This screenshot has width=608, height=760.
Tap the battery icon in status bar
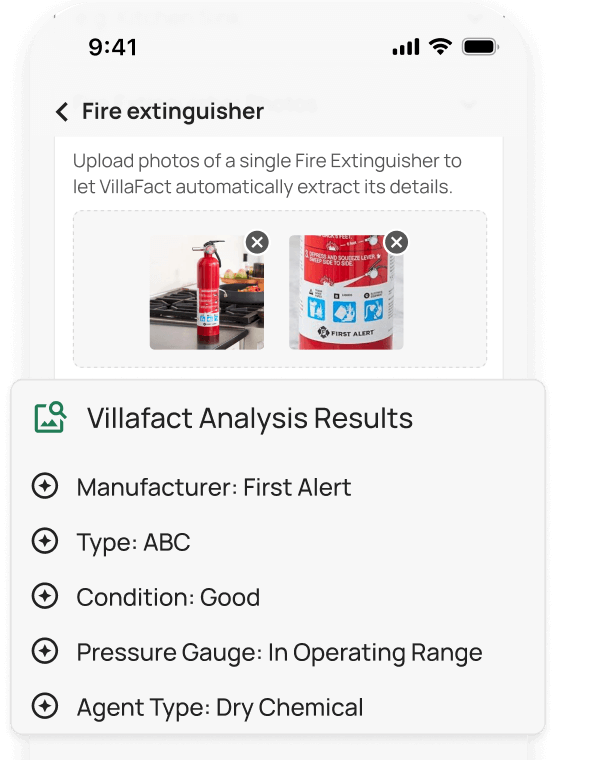coord(480,47)
